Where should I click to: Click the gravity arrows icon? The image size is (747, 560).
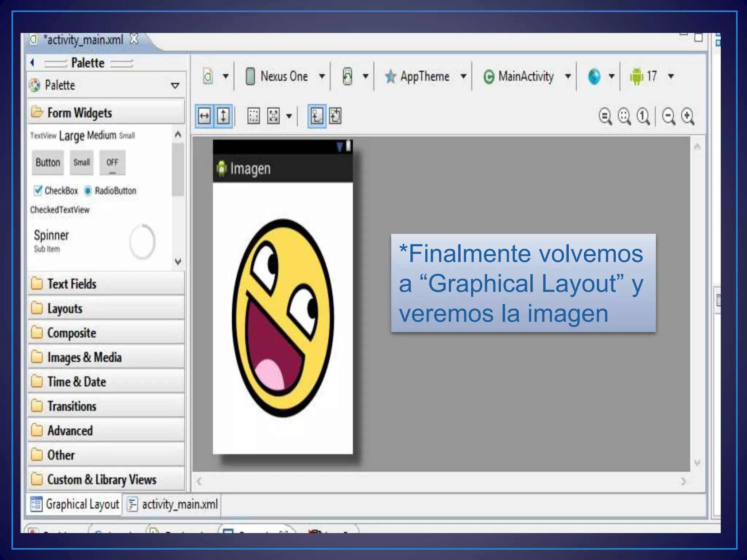(x=273, y=116)
